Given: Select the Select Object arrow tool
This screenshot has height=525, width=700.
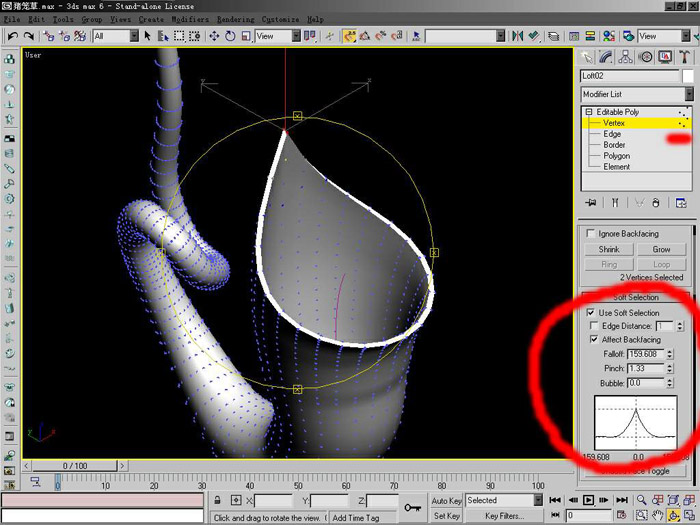Looking at the screenshot, I should (148, 36).
